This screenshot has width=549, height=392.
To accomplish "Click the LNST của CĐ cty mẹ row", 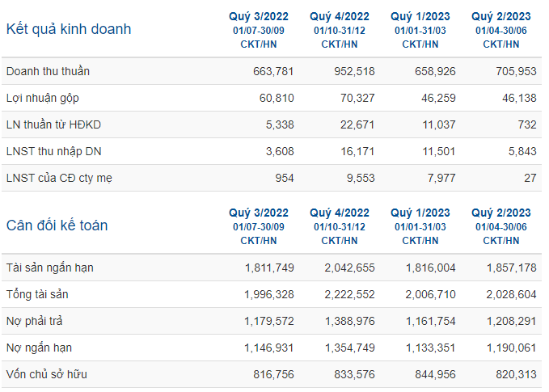I will point(272,178).
